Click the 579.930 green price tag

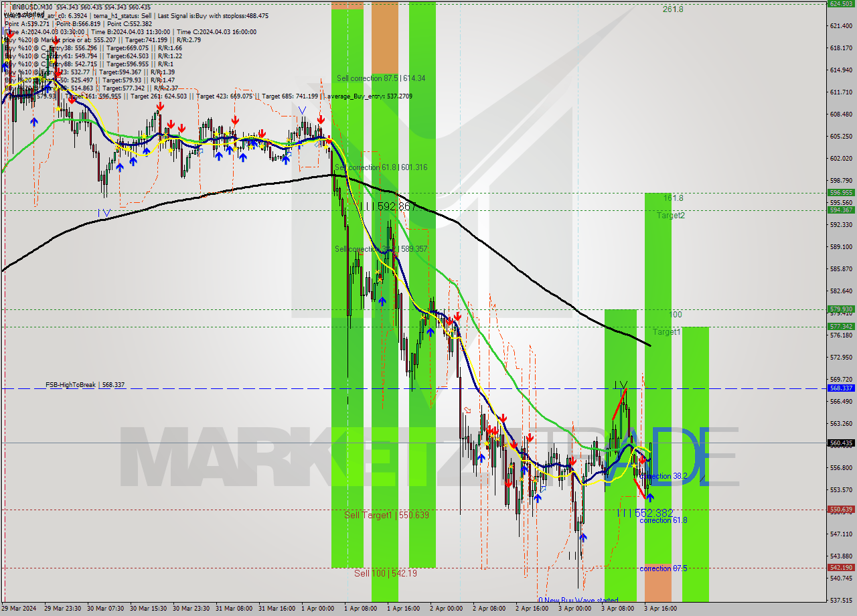841,309
